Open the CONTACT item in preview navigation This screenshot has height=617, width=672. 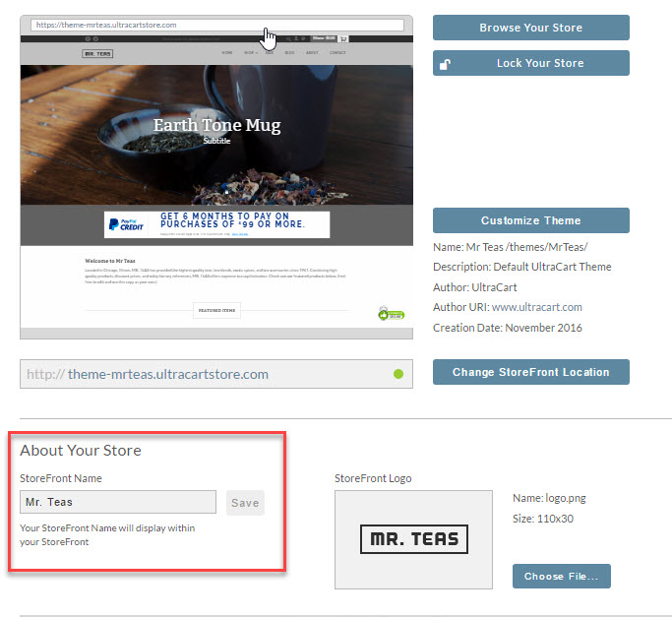(x=337, y=53)
